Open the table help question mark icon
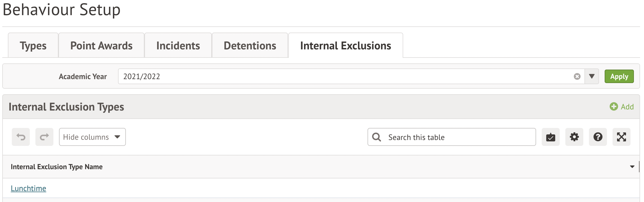 pyautogui.click(x=598, y=137)
